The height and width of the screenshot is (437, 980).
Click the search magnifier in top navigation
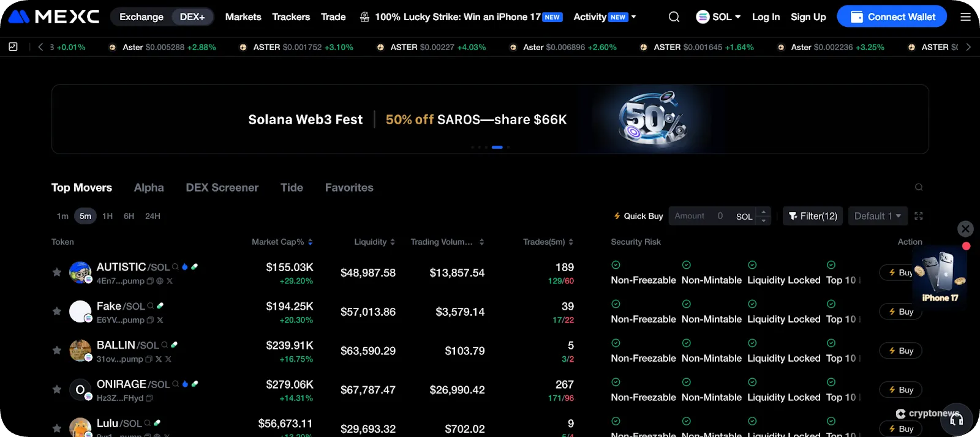674,17
